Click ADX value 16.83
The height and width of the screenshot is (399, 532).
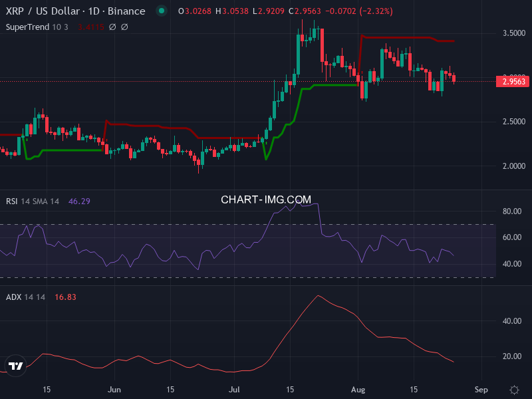click(x=65, y=297)
